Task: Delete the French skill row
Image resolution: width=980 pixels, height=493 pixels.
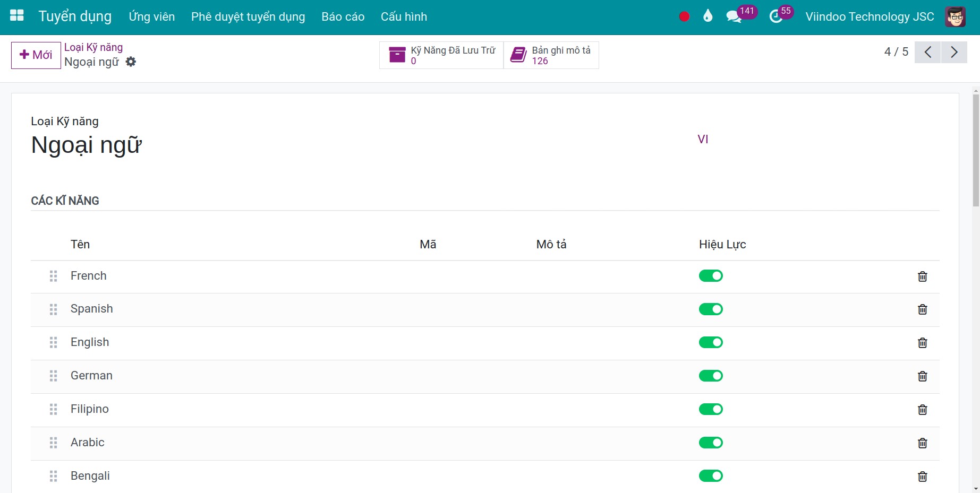Action: click(x=922, y=276)
